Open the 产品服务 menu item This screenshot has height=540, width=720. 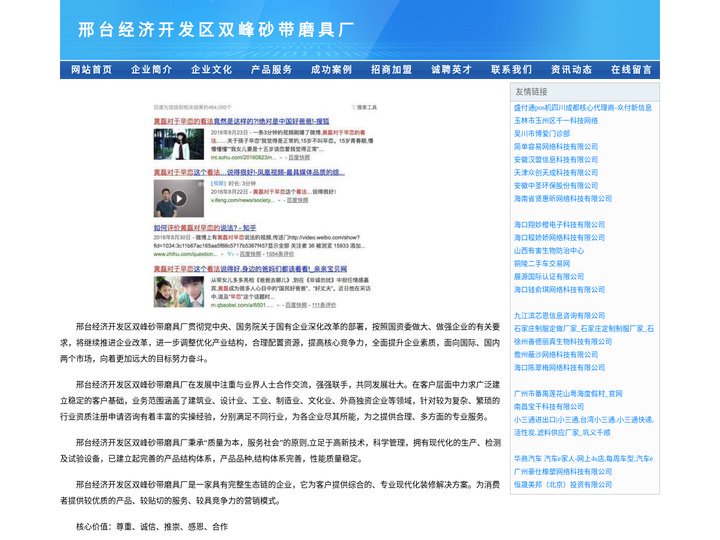tap(271, 70)
